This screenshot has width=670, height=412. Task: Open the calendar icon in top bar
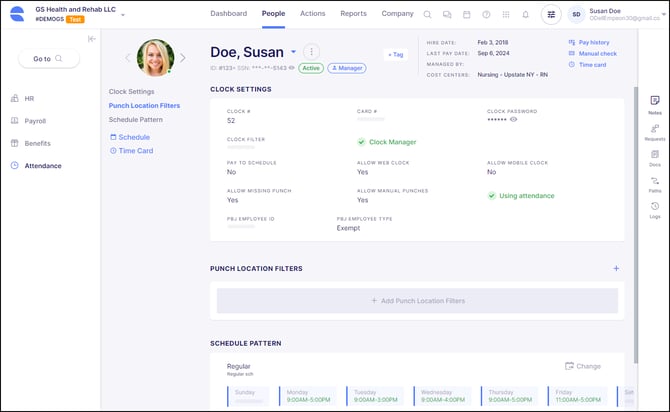point(467,15)
